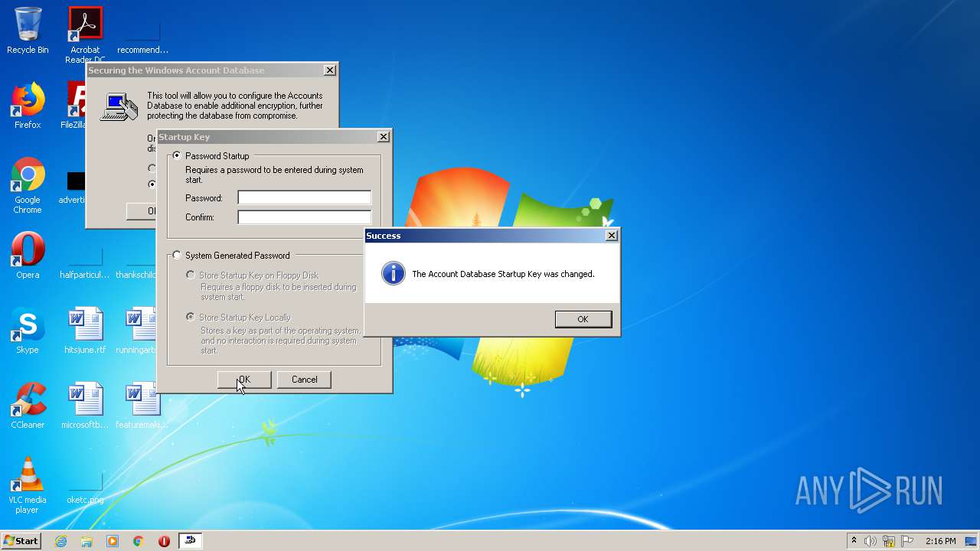Close Securing the Windows Account Database window

tap(330, 70)
